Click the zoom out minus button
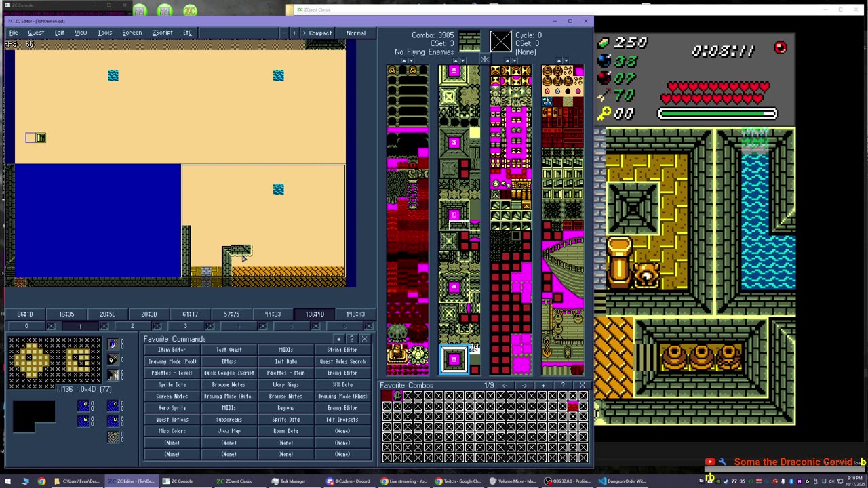Viewport: 868px width, 488px height. point(284,33)
